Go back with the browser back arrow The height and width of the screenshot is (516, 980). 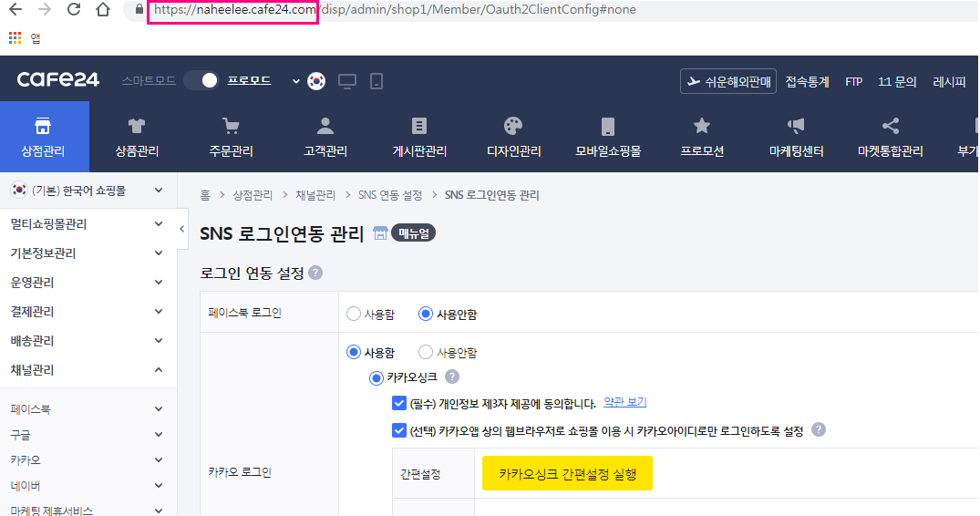pyautogui.click(x=15, y=9)
